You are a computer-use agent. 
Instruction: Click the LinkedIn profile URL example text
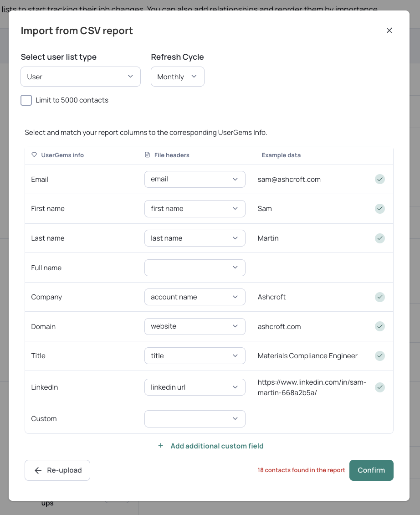coord(312,387)
